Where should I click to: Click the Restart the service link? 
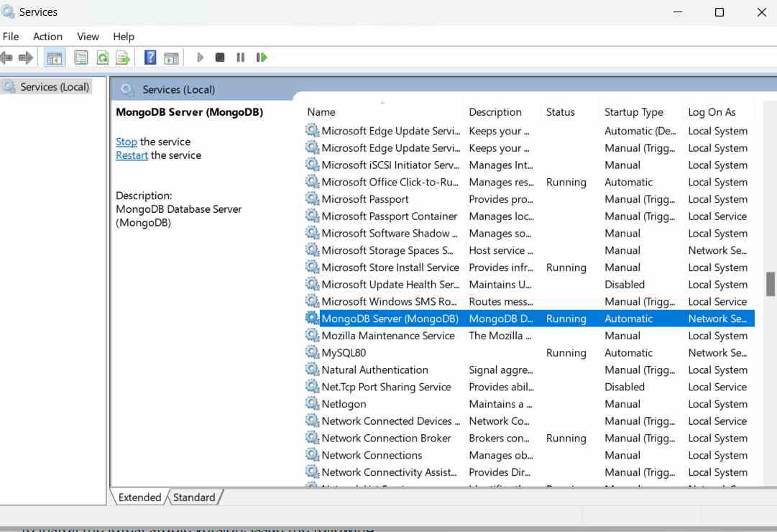pyautogui.click(x=132, y=155)
